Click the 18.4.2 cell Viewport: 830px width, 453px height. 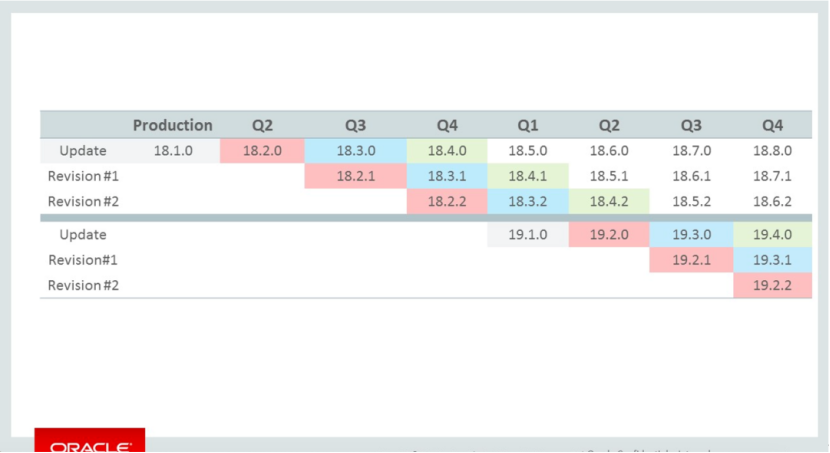pyautogui.click(x=609, y=201)
